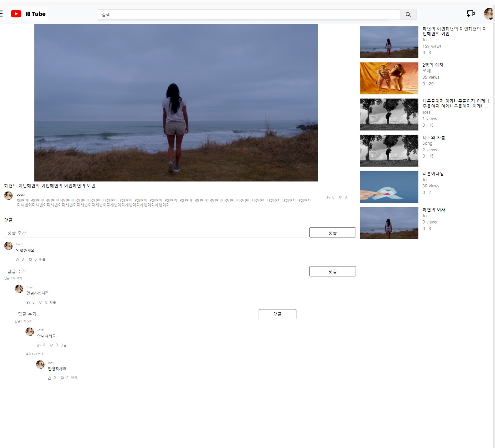Viewport: 495px width, 448px height.
Task: Submit a comment with the top 댓글 button
Action: [x=332, y=232]
